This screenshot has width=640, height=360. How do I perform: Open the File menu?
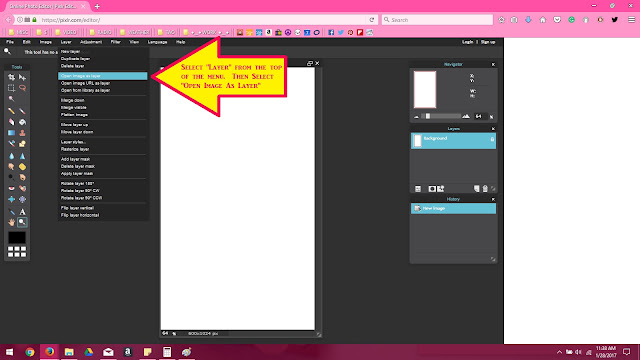[x=10, y=42]
